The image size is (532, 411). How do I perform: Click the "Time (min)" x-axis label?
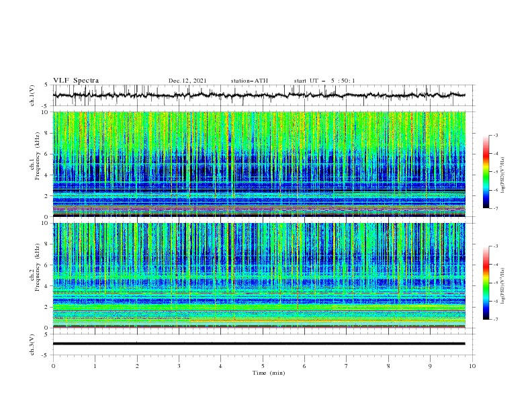pyautogui.click(x=269, y=373)
